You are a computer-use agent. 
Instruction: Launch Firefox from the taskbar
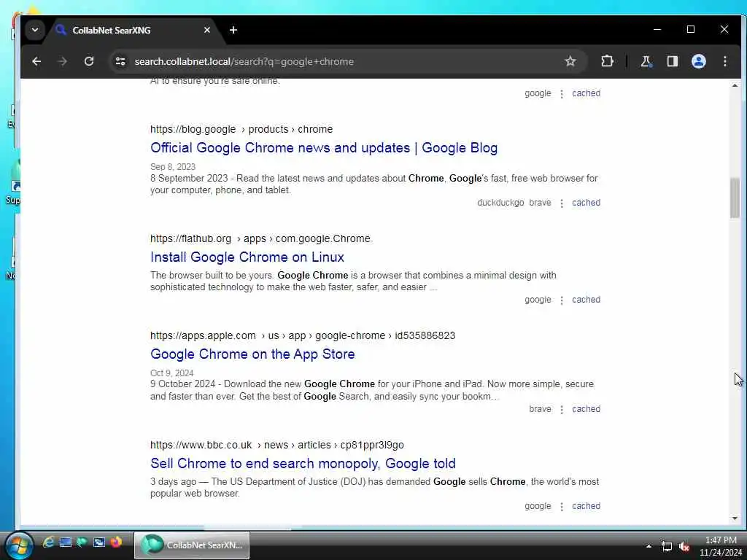(x=116, y=542)
